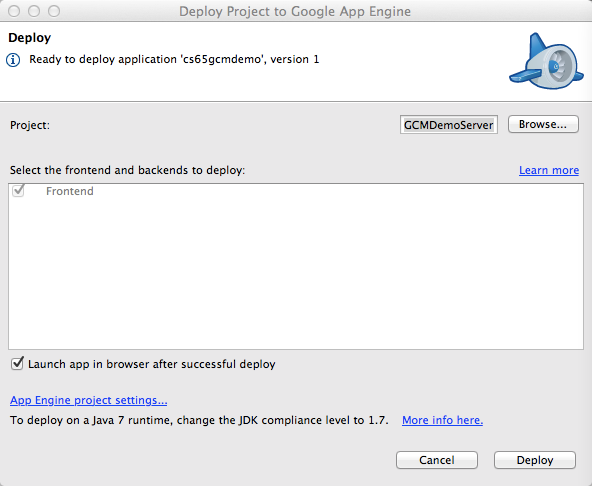Click the 'Launch app in browser' label text

pos(152,364)
